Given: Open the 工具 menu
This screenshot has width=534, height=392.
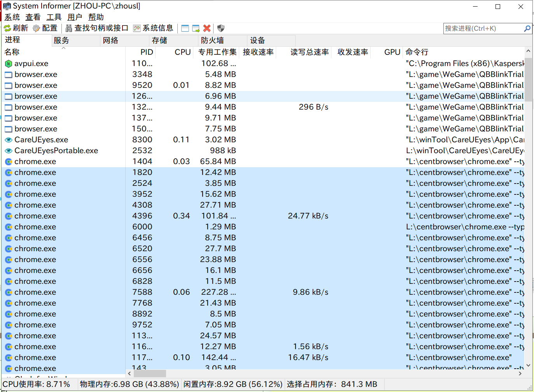Looking at the screenshot, I should click(x=54, y=17).
